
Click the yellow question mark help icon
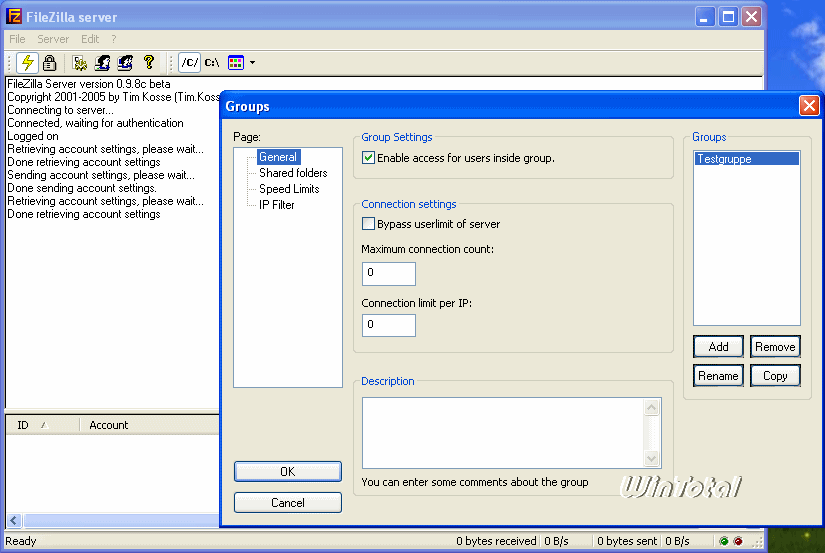[148, 63]
